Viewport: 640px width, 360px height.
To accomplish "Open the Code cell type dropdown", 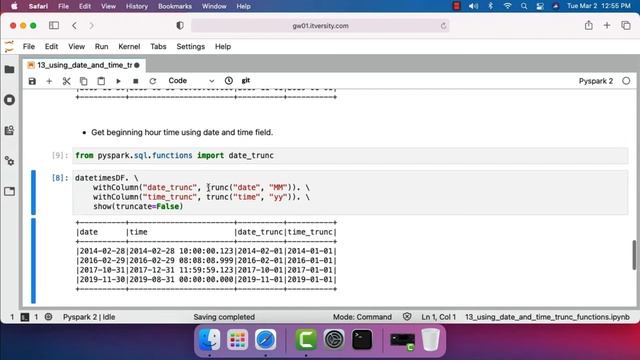I will coord(191,81).
